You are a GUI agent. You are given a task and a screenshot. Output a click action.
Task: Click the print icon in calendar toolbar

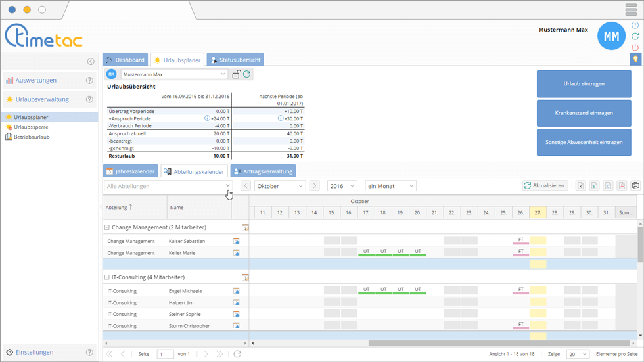click(635, 186)
